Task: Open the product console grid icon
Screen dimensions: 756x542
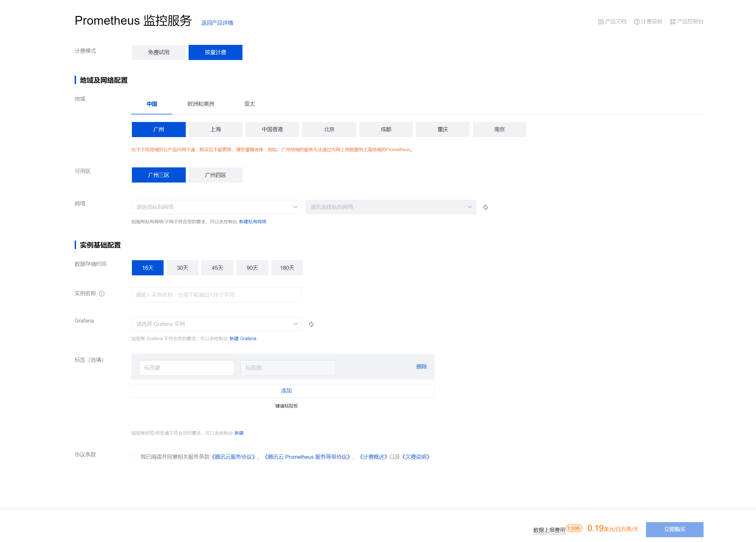Action: click(x=673, y=22)
